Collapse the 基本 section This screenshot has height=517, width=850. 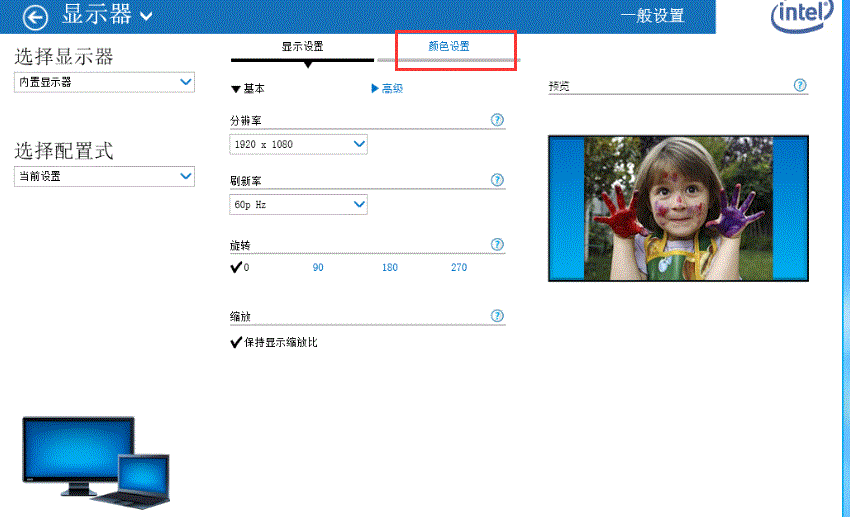tap(248, 89)
